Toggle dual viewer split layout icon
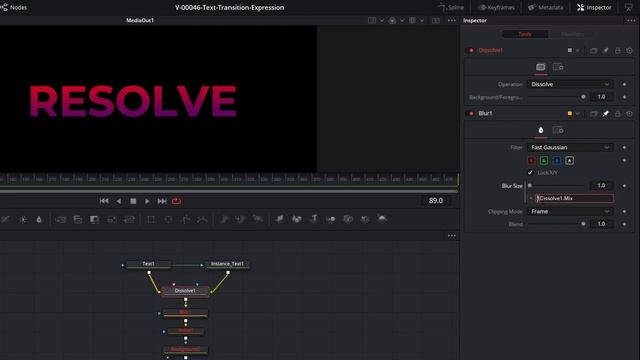The width and height of the screenshot is (640, 360). pos(436,20)
